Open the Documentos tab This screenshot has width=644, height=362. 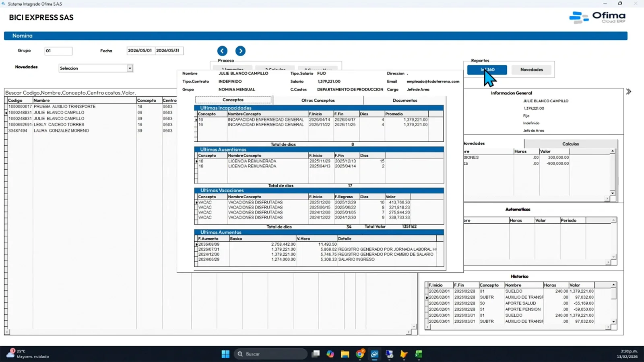coord(405,101)
